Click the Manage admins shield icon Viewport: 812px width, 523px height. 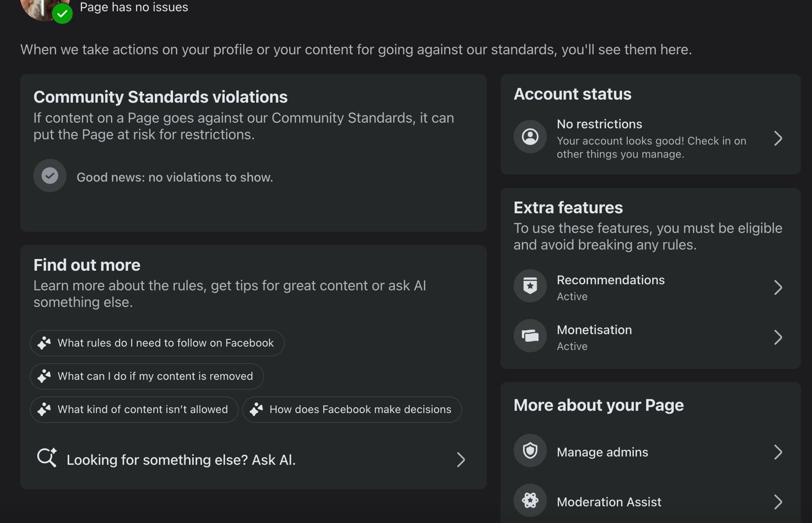tap(530, 450)
